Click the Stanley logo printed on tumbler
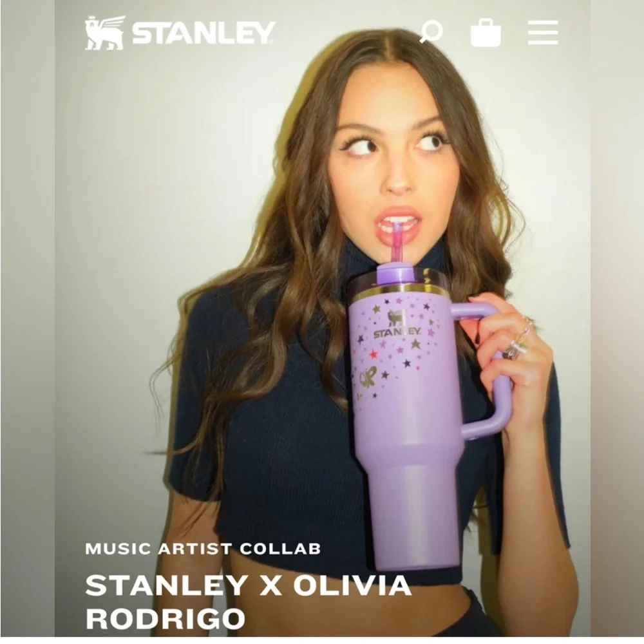 point(397,325)
